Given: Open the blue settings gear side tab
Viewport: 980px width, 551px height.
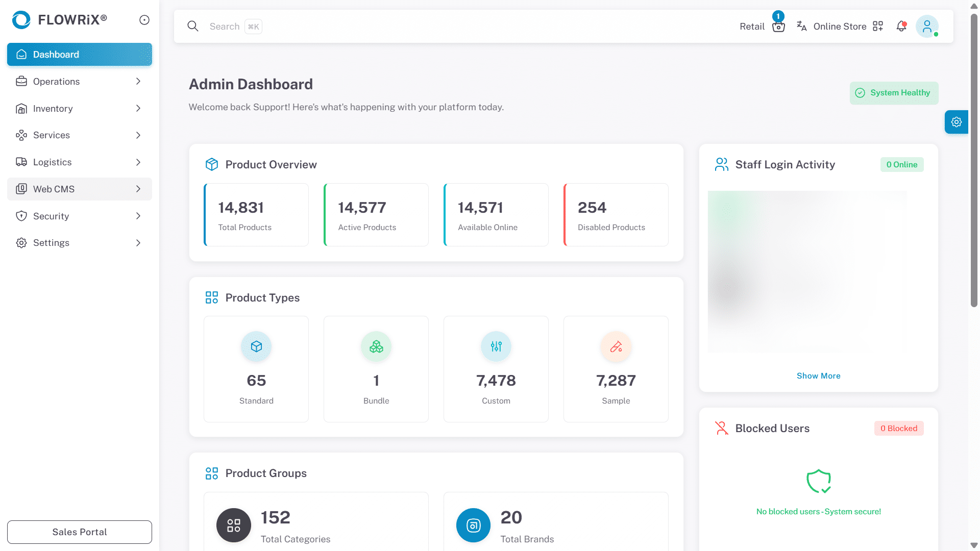Looking at the screenshot, I should coord(957,122).
